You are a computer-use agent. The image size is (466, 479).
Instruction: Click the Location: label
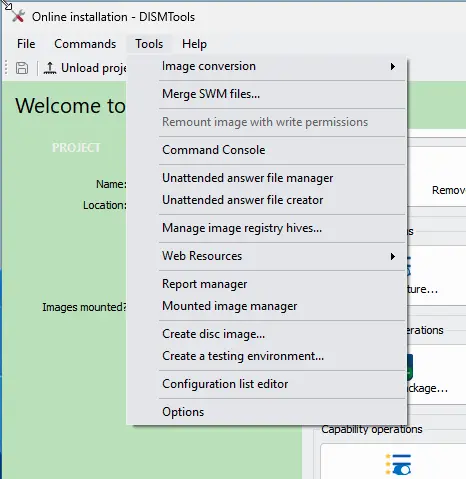[x=105, y=205]
